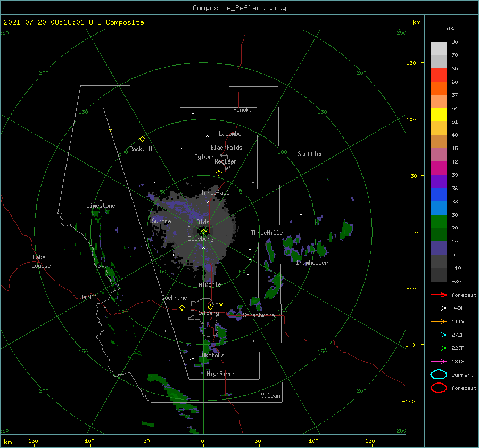This screenshot has height=448, width=479.
Task: Click the Okotoks label
Action: 213,355
